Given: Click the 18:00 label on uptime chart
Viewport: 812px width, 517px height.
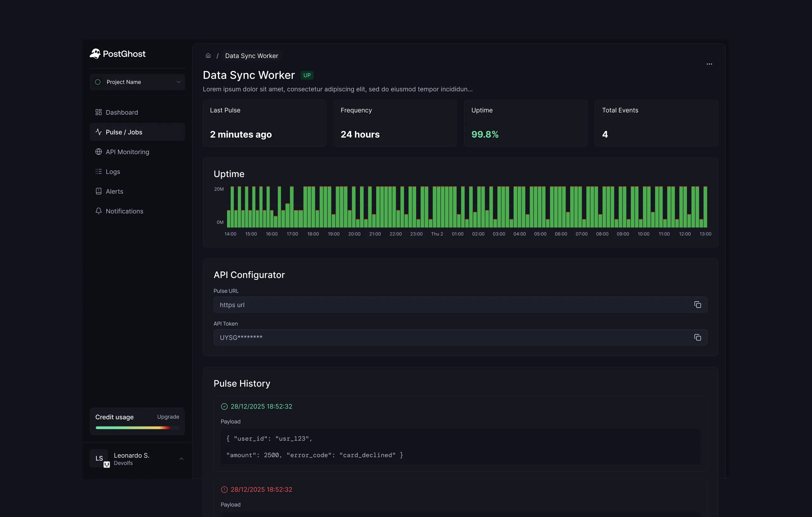Looking at the screenshot, I should click(x=313, y=234).
